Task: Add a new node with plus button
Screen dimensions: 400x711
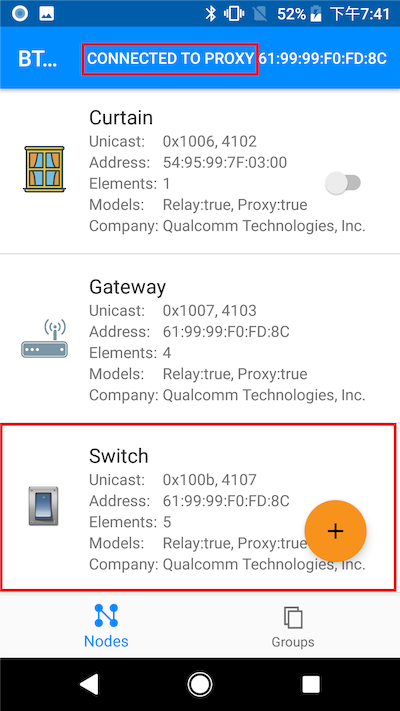Action: coord(335,531)
